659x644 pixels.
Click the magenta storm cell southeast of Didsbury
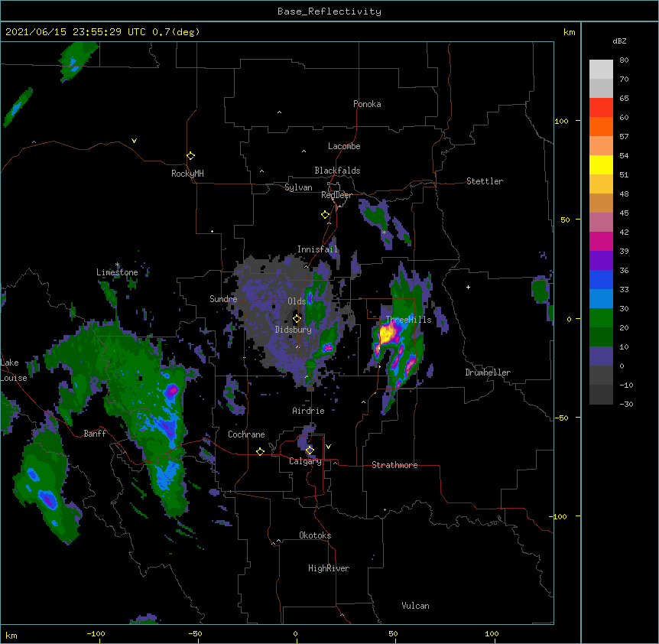point(328,347)
